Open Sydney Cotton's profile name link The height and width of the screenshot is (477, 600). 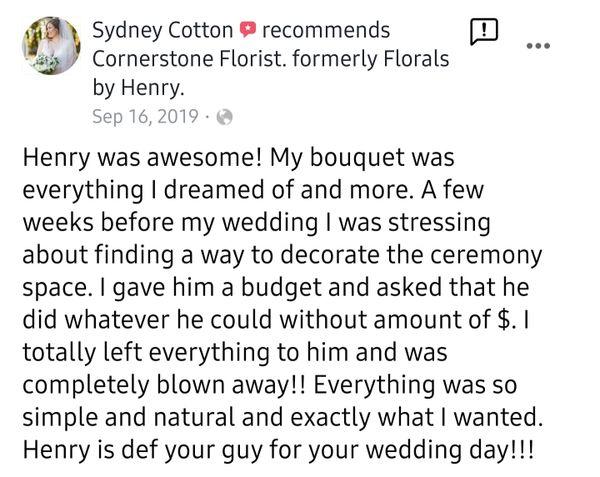[163, 31]
